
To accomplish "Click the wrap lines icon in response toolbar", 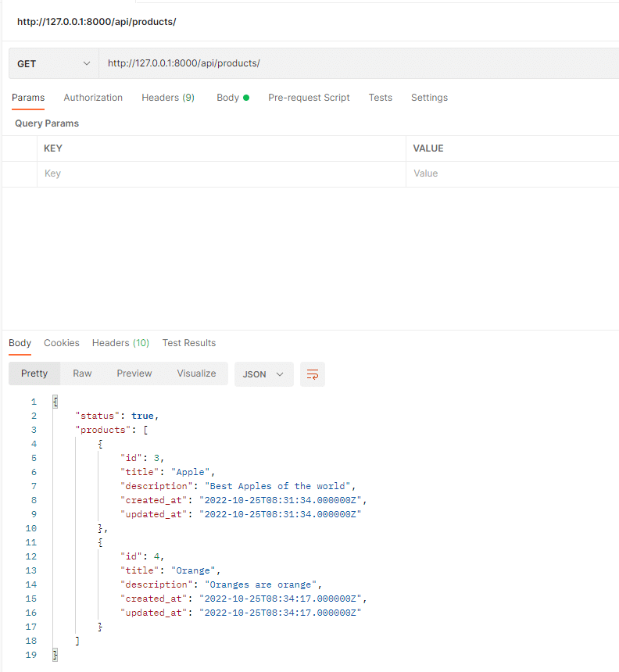I will [x=313, y=374].
